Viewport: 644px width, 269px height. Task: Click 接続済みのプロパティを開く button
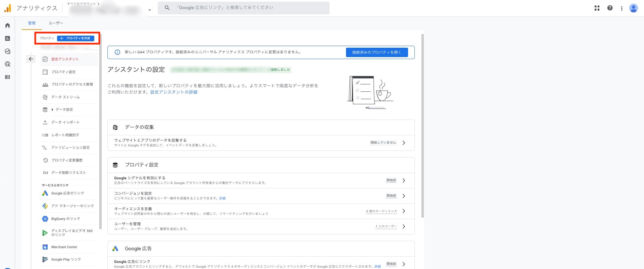377,52
